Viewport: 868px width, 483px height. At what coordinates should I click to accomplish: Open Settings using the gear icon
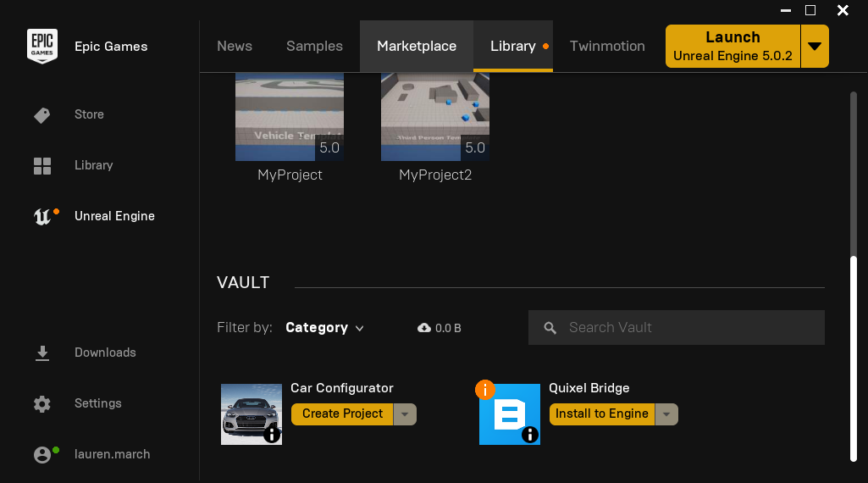click(x=42, y=403)
